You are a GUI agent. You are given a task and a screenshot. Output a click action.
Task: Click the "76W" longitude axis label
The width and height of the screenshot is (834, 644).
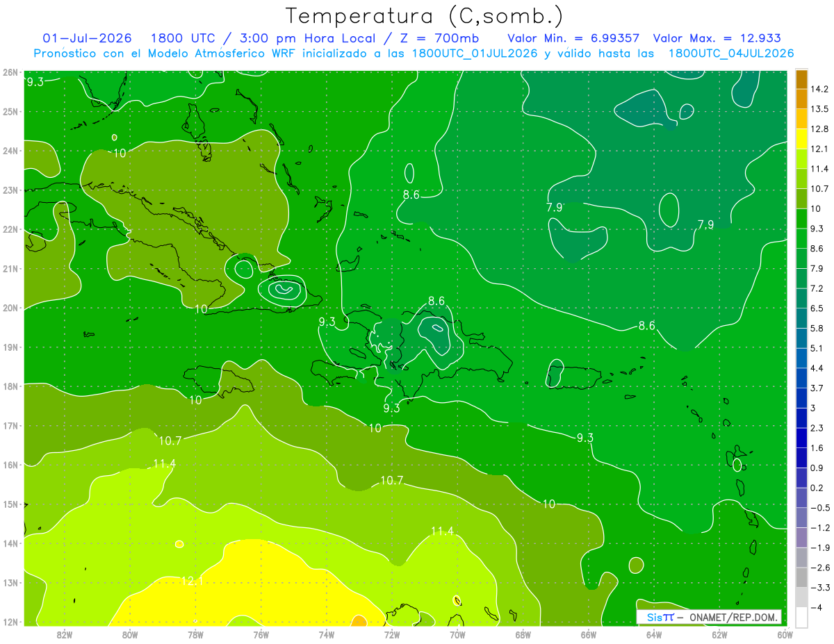tap(261, 634)
